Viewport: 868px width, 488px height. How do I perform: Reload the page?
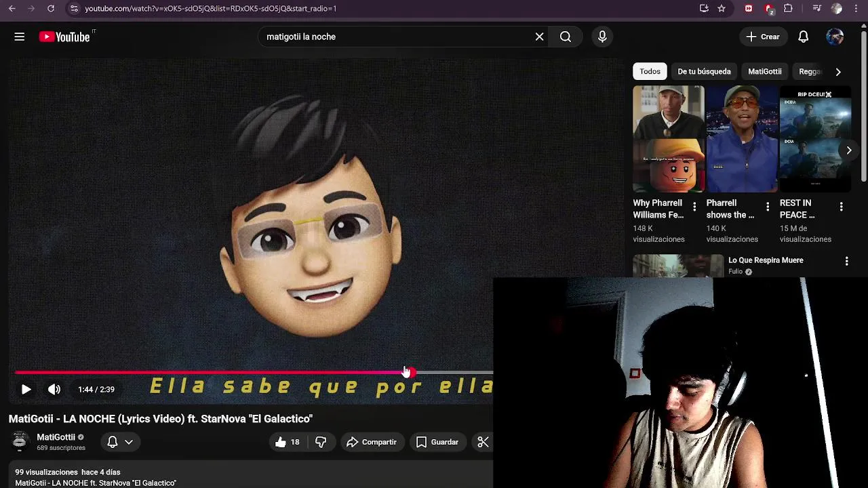[51, 8]
